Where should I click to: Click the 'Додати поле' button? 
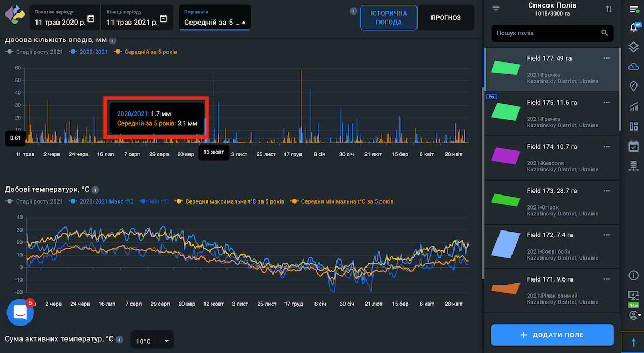[x=552, y=335]
